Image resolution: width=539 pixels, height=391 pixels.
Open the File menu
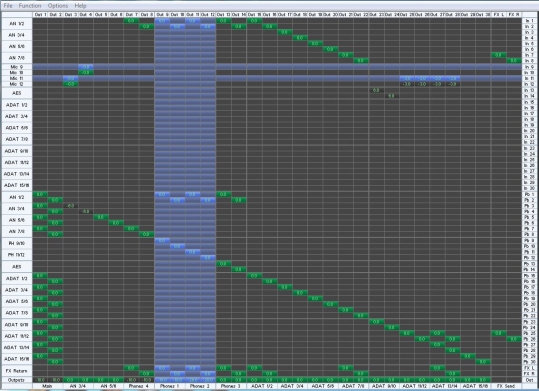click(x=8, y=6)
